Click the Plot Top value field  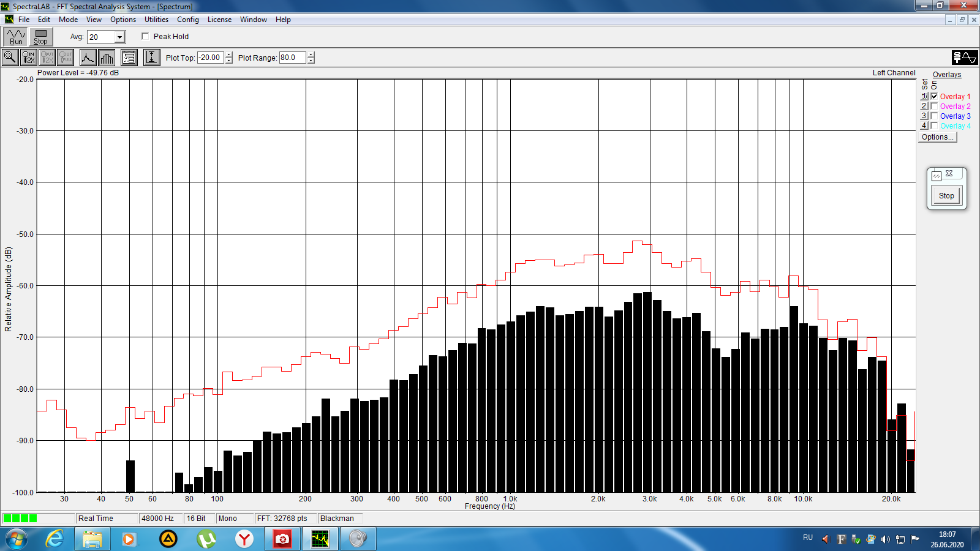pos(211,58)
